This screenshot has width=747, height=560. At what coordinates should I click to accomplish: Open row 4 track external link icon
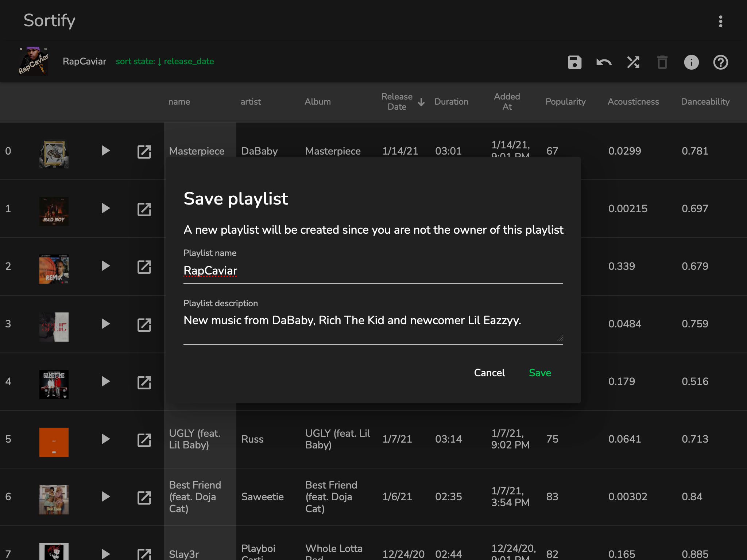[144, 382]
